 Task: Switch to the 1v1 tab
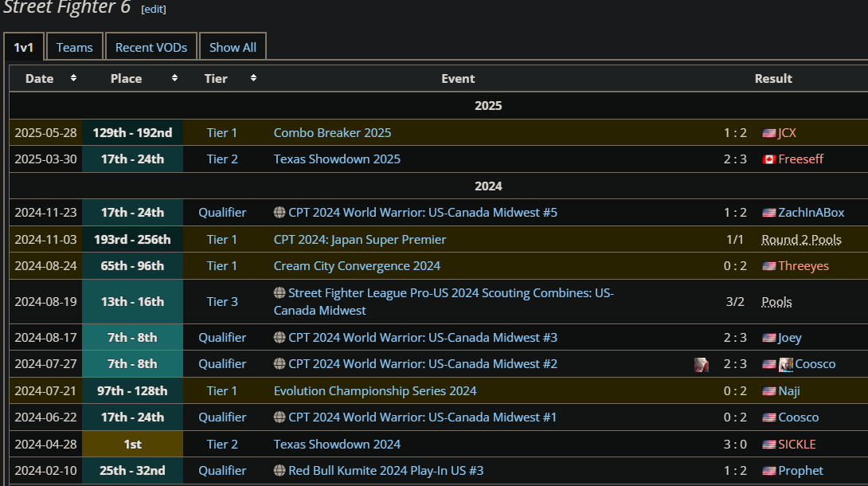[x=24, y=48]
